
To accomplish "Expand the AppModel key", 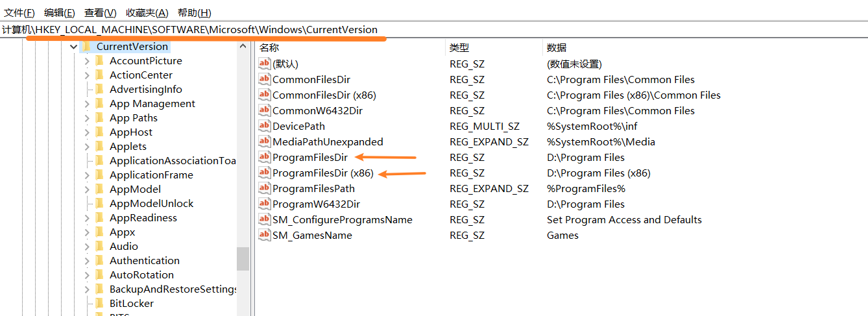I will [86, 189].
